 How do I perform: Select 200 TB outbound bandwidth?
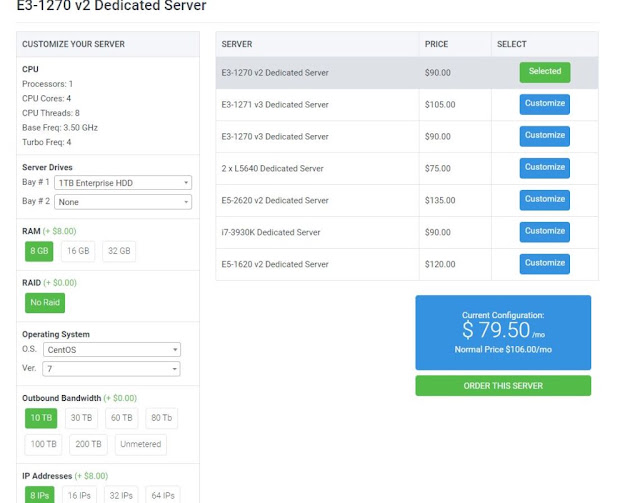click(88, 444)
